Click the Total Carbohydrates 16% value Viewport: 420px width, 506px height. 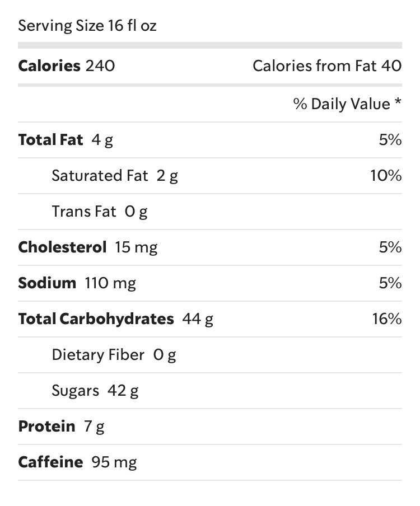pyautogui.click(x=387, y=319)
